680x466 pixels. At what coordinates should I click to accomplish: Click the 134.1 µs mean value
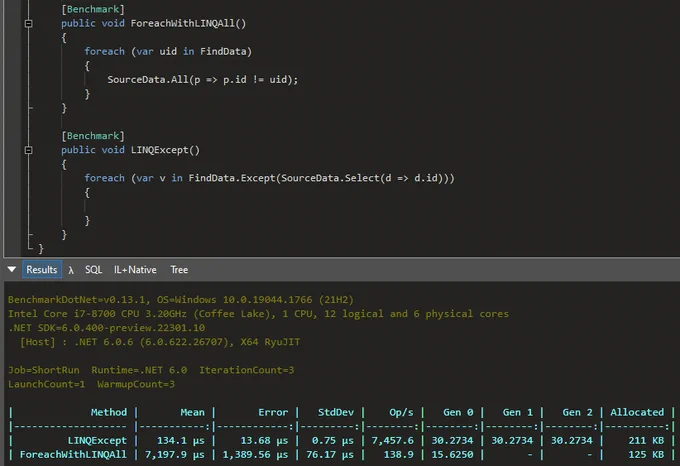180,440
